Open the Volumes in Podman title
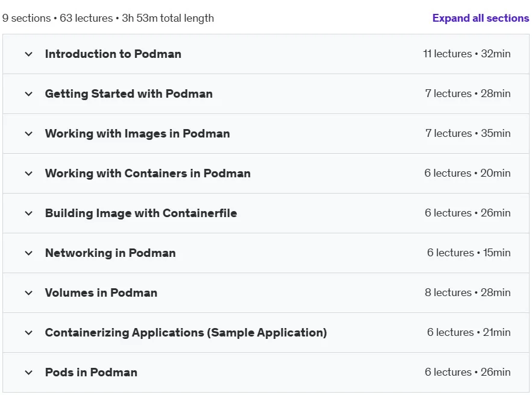Image resolution: width=532 pixels, height=395 pixels. coord(101,292)
